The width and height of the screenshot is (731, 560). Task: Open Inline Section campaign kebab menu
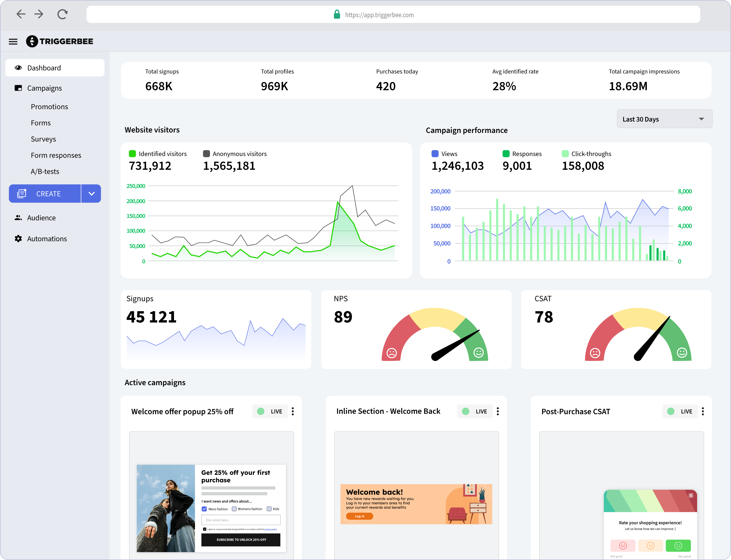pyautogui.click(x=498, y=411)
